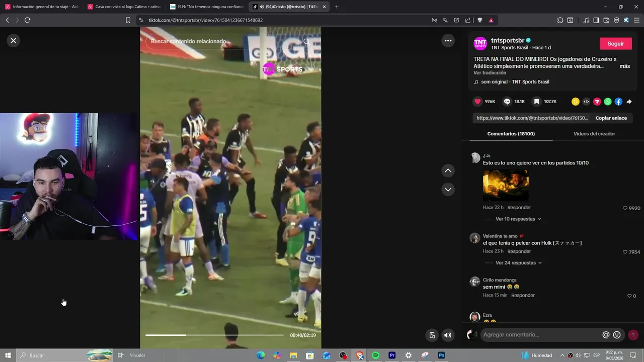Switch to the 'ELN: No tenemos ninguna confianza' tab

206,7
